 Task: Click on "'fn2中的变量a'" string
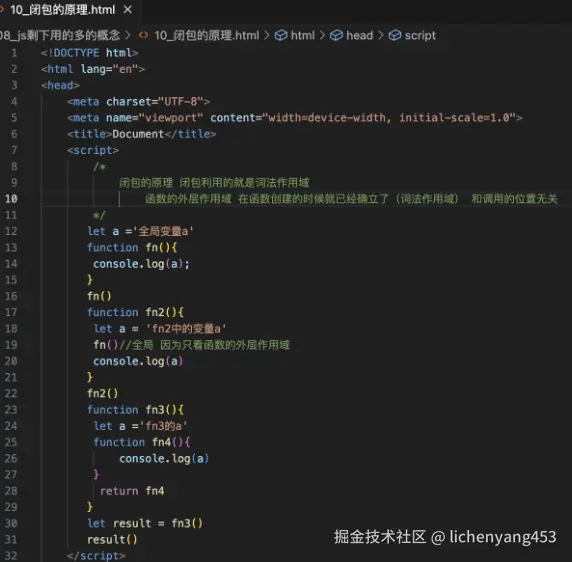(x=186, y=329)
